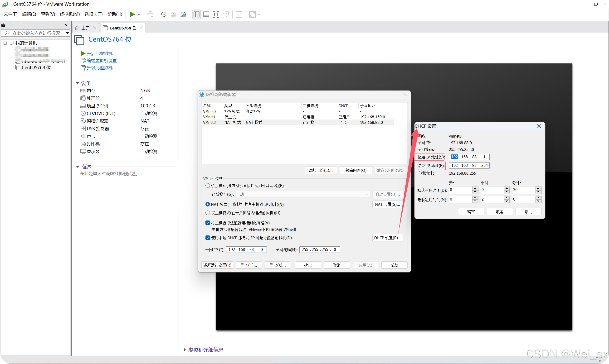Expand 虚拟机详细信息 details section
Image resolution: width=609 pixels, height=364 pixels.
click(185, 350)
